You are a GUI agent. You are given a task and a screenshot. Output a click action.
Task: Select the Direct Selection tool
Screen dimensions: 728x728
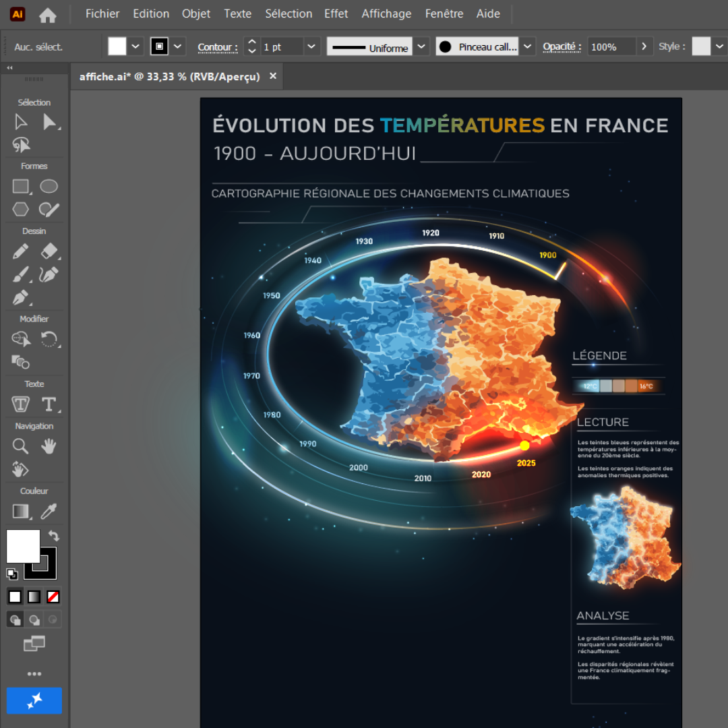point(49,122)
